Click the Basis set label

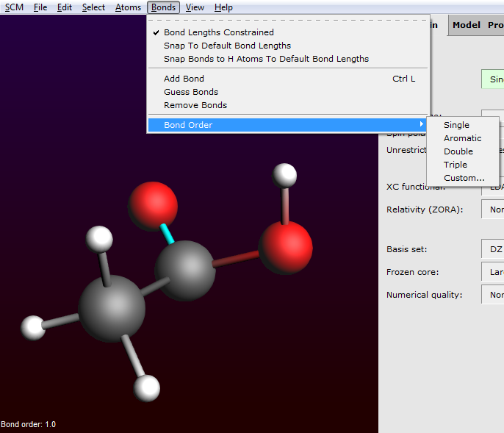(406, 249)
